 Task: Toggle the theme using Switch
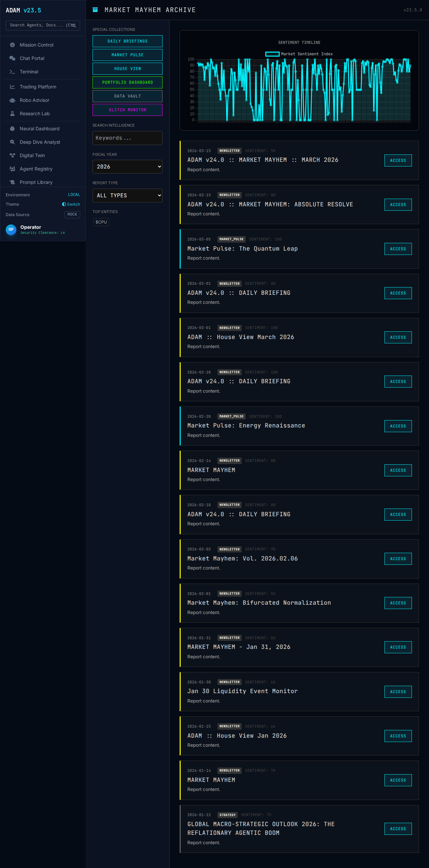[71, 205]
